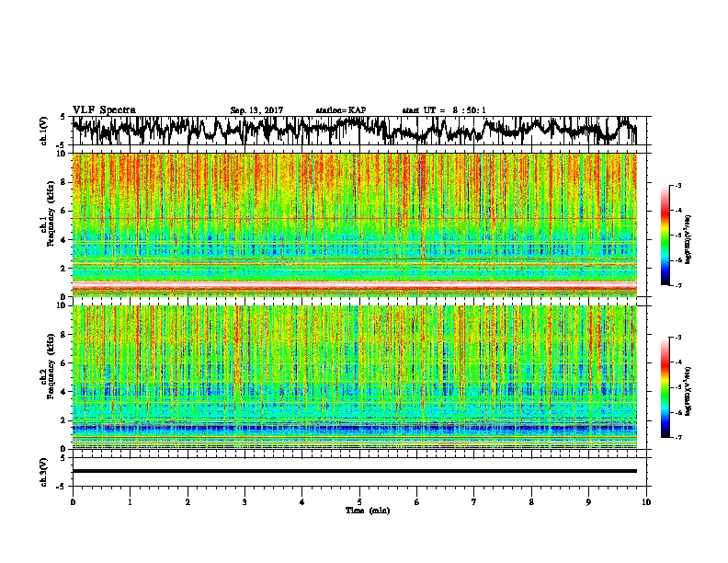Image resolution: width=728 pixels, height=563 pixels.
Task: Click the ch.1 color scale label "log(PSD)(V²/Hz)"
Action: (x=688, y=240)
